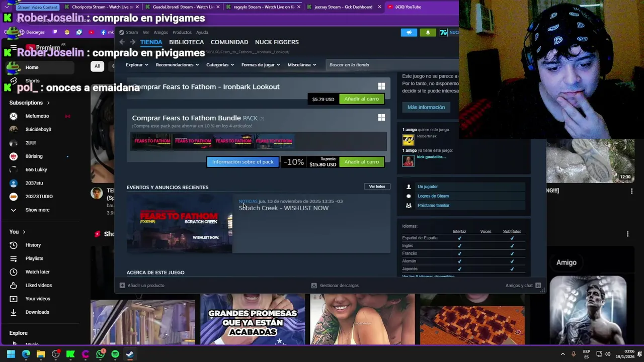Go back with Steam's back arrow
The image size is (644, 362).
[122, 42]
